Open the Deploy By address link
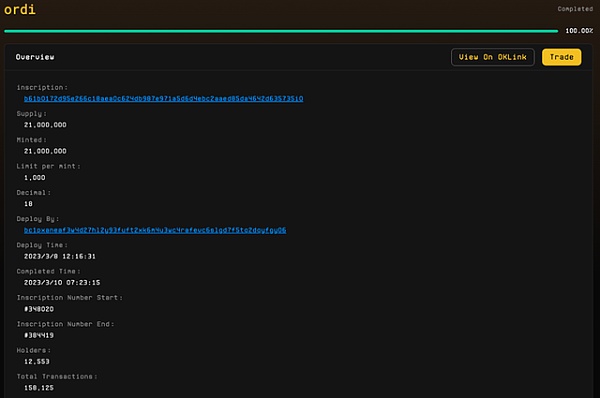 click(x=155, y=230)
